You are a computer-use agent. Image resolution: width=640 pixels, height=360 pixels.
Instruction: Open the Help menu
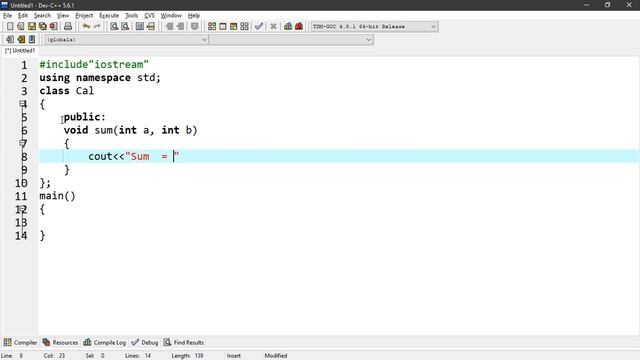(194, 16)
